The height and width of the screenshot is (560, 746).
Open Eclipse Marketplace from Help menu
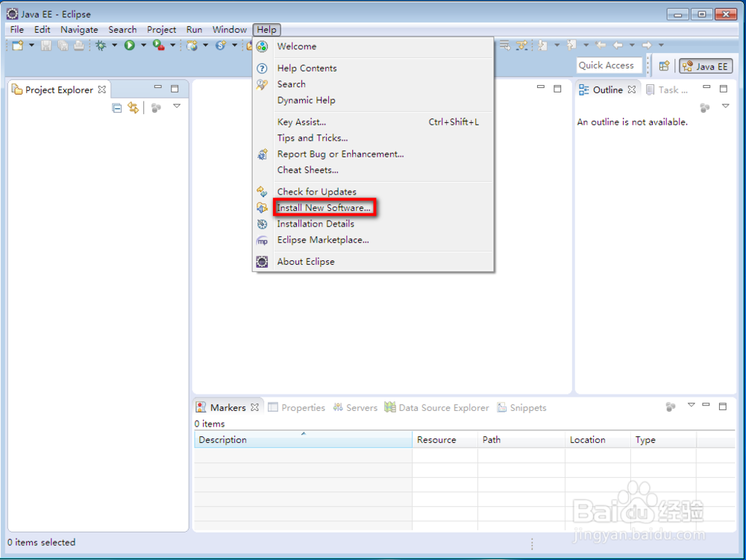(x=373, y=240)
